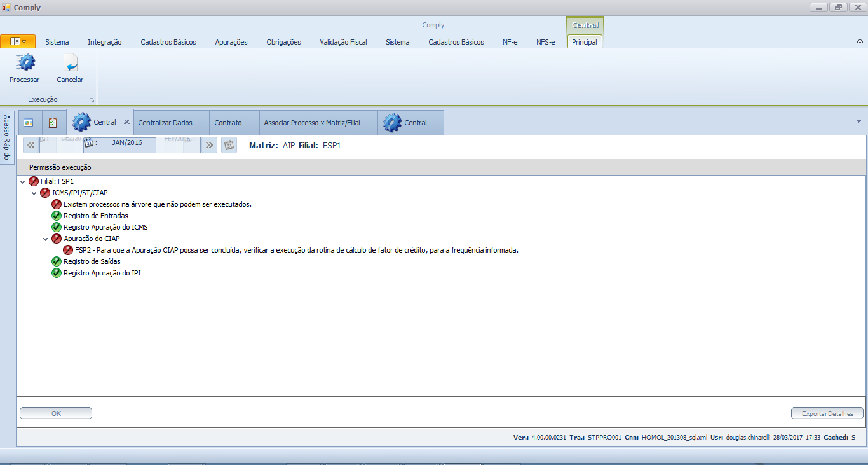868x465 pixels.
Task: Open the Execução group dialog launcher
Action: tap(92, 100)
